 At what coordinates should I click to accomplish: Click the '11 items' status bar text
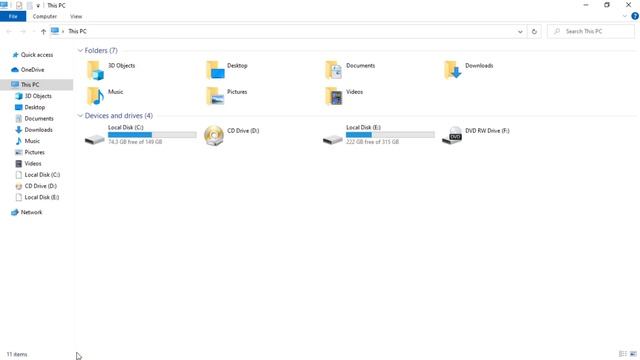(17, 354)
